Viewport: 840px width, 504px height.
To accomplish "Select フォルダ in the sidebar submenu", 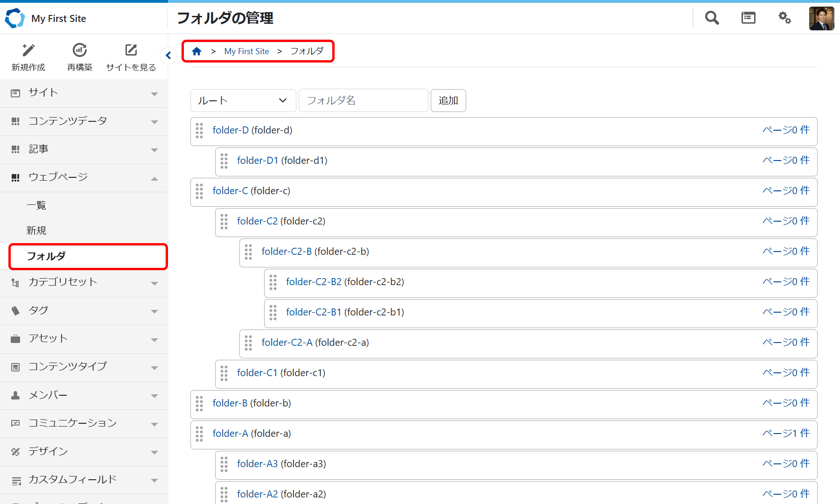I will (x=46, y=256).
